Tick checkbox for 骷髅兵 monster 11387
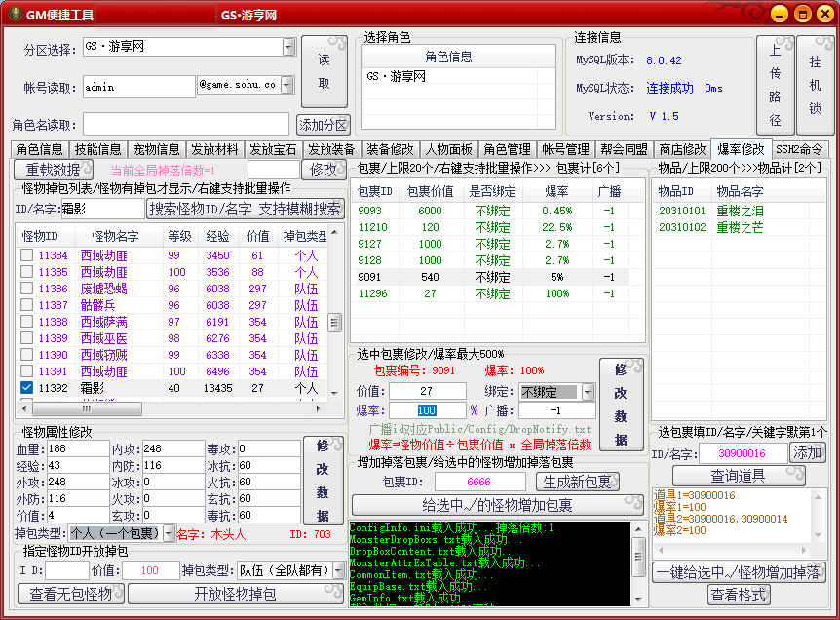Viewport: 840px width, 620px height. point(27,305)
